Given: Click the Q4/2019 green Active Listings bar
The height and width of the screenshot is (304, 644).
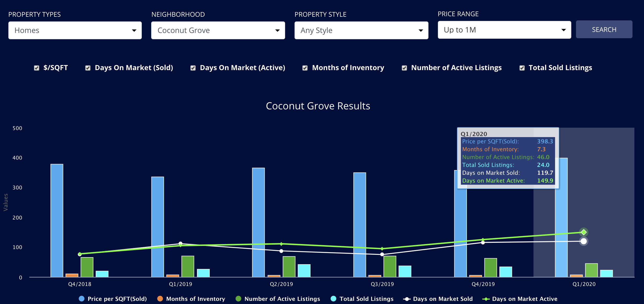Looking at the screenshot, I should tap(491, 268).
